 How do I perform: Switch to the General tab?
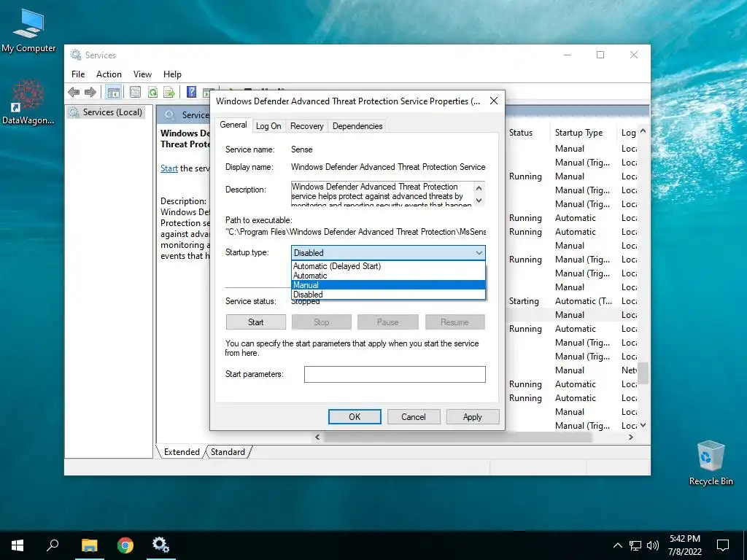233,125
